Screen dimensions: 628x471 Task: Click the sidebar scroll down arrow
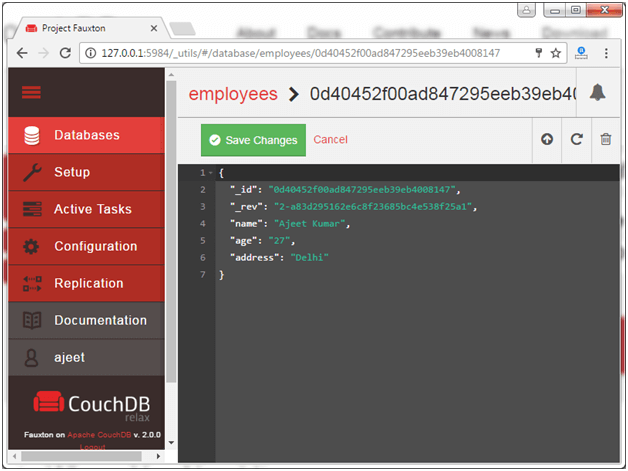point(171,443)
